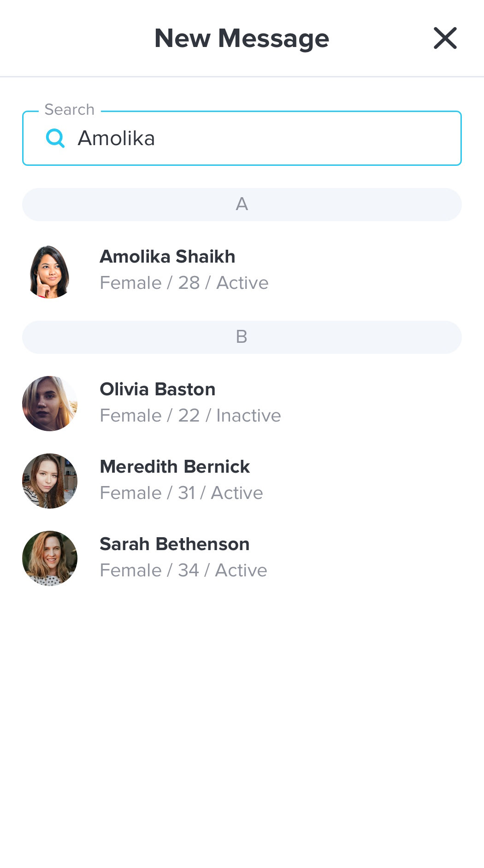Open Olivia Baston's avatar
484x868 pixels.
pyautogui.click(x=50, y=404)
